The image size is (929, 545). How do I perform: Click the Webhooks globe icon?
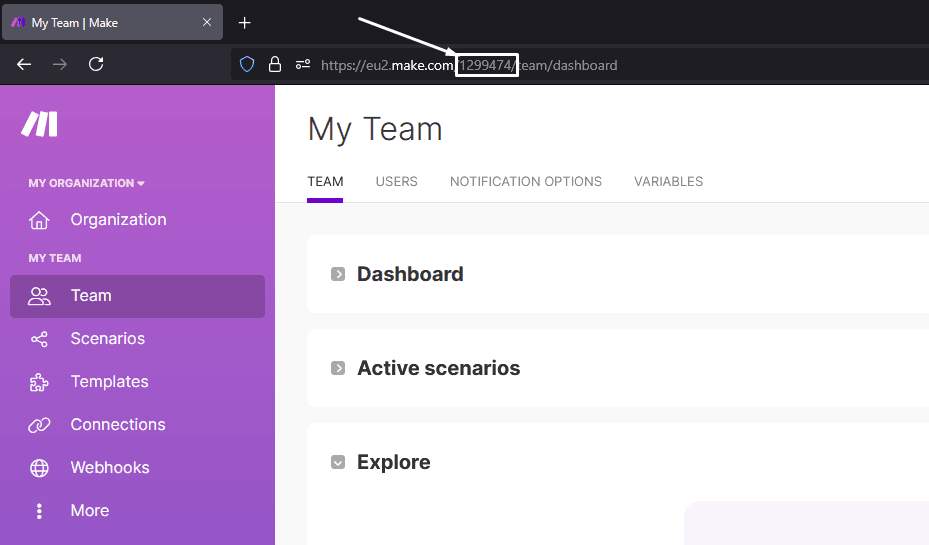tap(39, 468)
